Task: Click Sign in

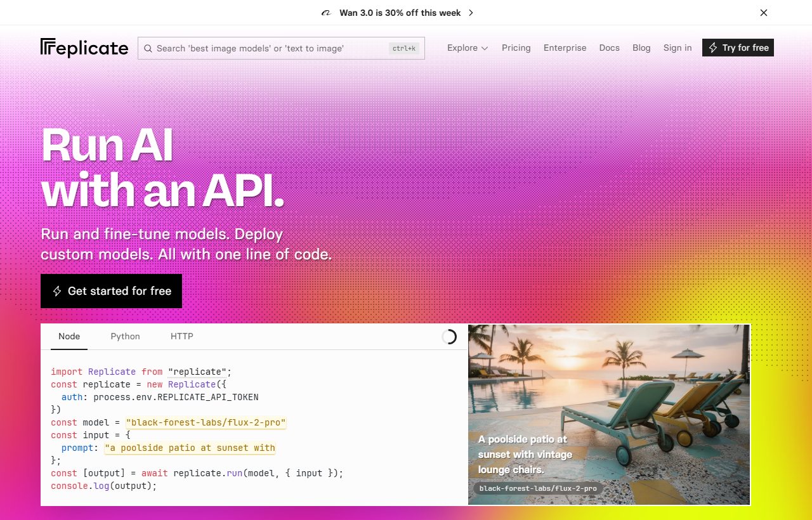Action: (x=678, y=48)
